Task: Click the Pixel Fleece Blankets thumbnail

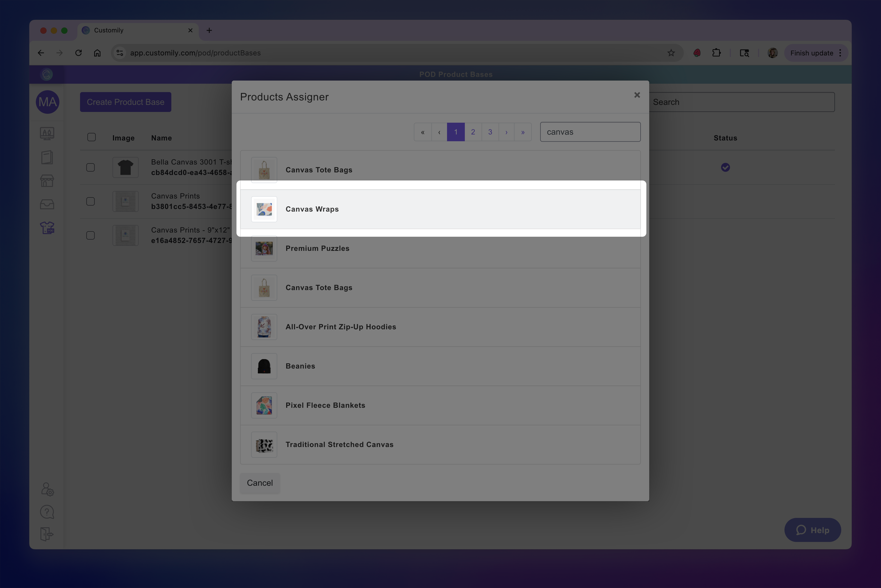Action: point(264,405)
